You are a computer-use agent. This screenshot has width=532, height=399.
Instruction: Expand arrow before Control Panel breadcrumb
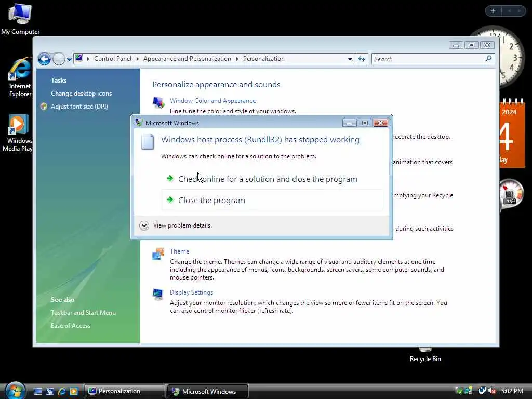(x=88, y=59)
